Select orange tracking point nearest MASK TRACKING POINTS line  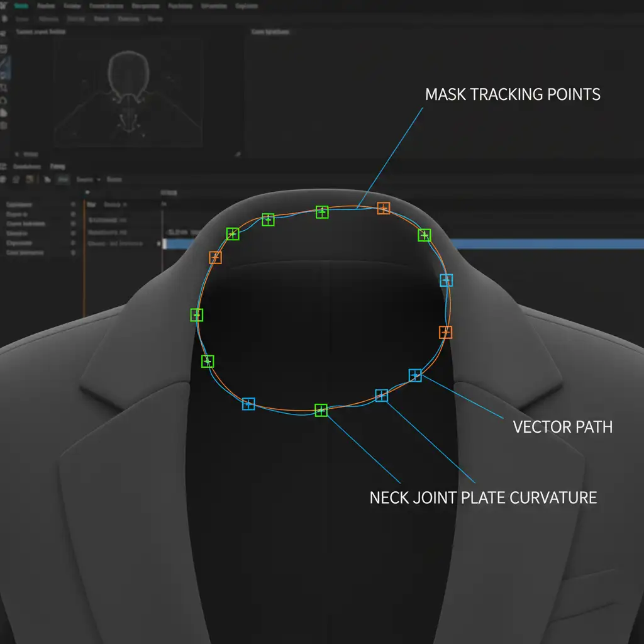[x=384, y=208]
